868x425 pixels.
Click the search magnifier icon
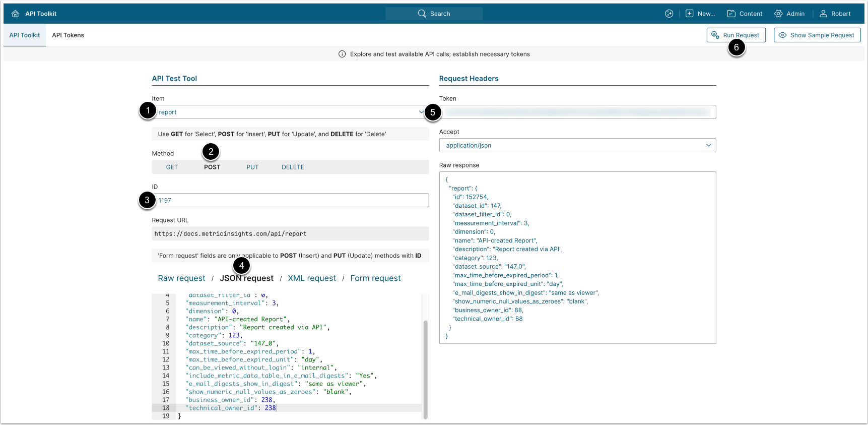[x=422, y=14]
